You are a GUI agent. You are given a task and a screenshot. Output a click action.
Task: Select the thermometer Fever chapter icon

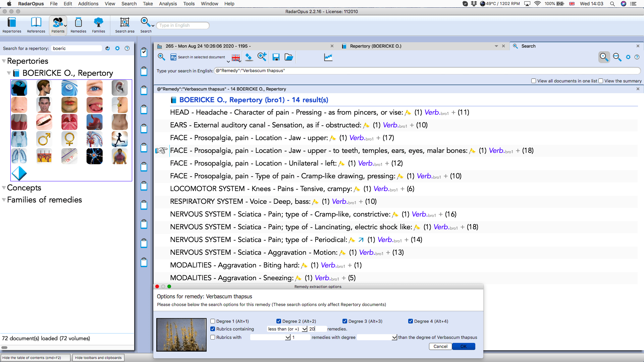[69, 156]
